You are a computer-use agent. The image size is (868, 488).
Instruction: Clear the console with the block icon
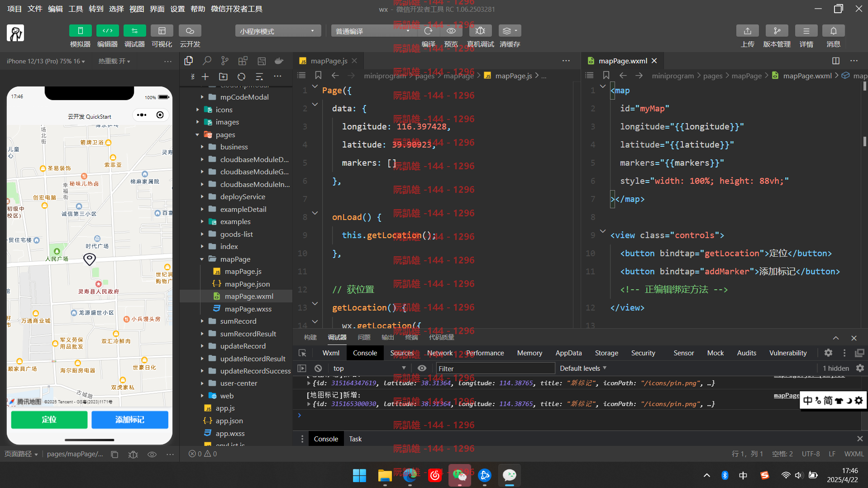click(318, 368)
